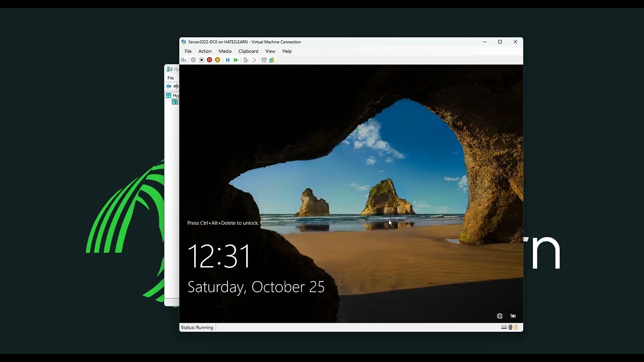Click the greyed Start VM toolbar icon
Screen dimensions: 644x362
tap(193, 60)
